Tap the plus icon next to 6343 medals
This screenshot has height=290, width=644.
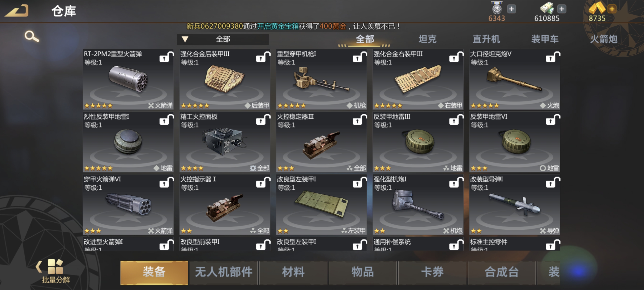[512, 9]
